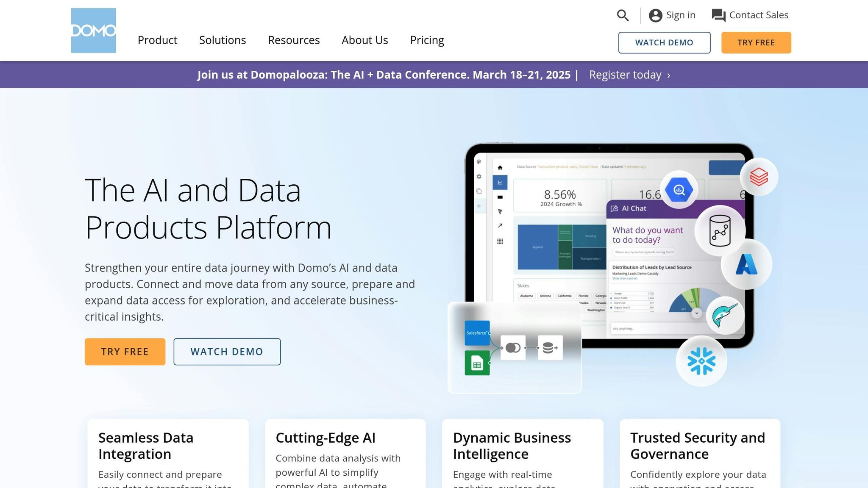
Task: Open the Resources menu
Action: click(294, 40)
